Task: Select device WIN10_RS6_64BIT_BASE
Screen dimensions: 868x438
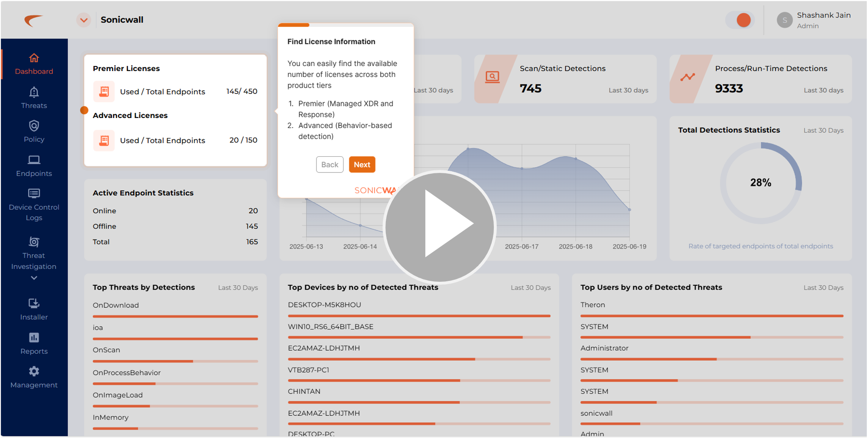Action: pyautogui.click(x=331, y=327)
